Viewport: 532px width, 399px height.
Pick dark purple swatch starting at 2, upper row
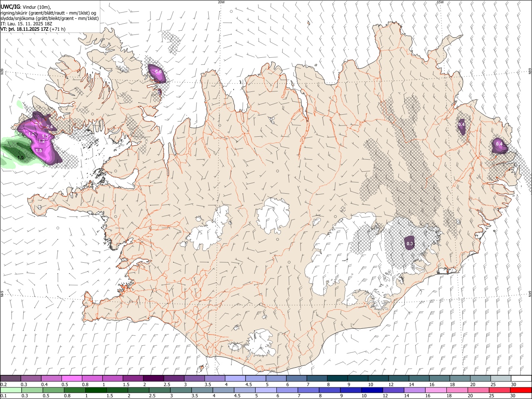tap(153, 379)
